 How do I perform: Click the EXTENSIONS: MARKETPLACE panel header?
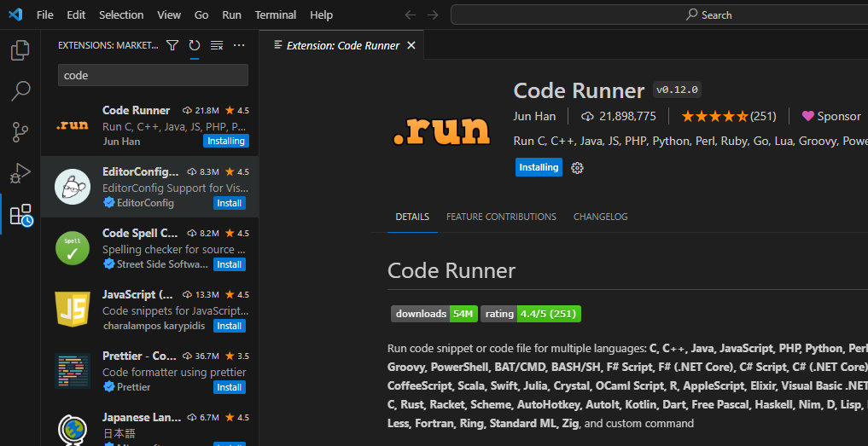tap(108, 45)
